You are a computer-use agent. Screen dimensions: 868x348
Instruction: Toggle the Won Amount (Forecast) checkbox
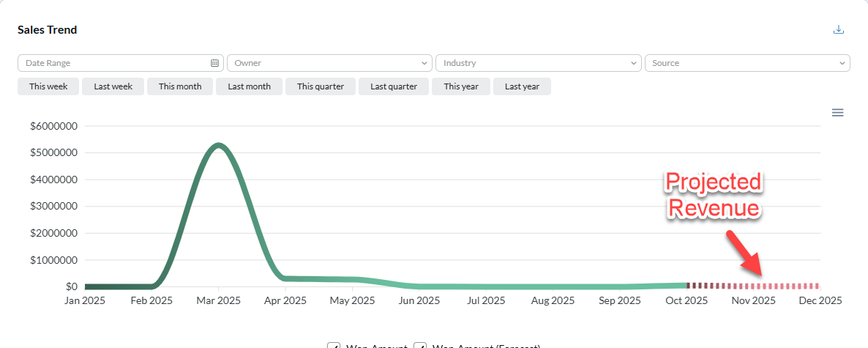click(420, 345)
